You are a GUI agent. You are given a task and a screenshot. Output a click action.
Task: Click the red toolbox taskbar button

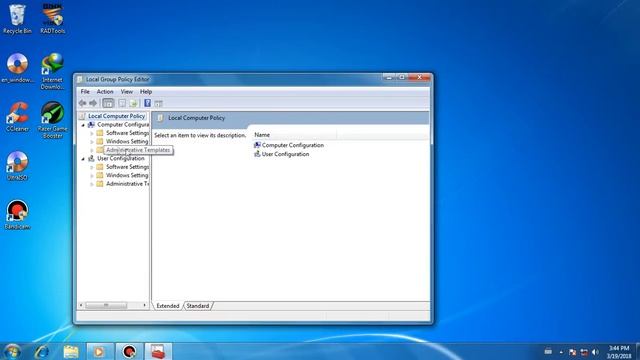[x=158, y=351]
